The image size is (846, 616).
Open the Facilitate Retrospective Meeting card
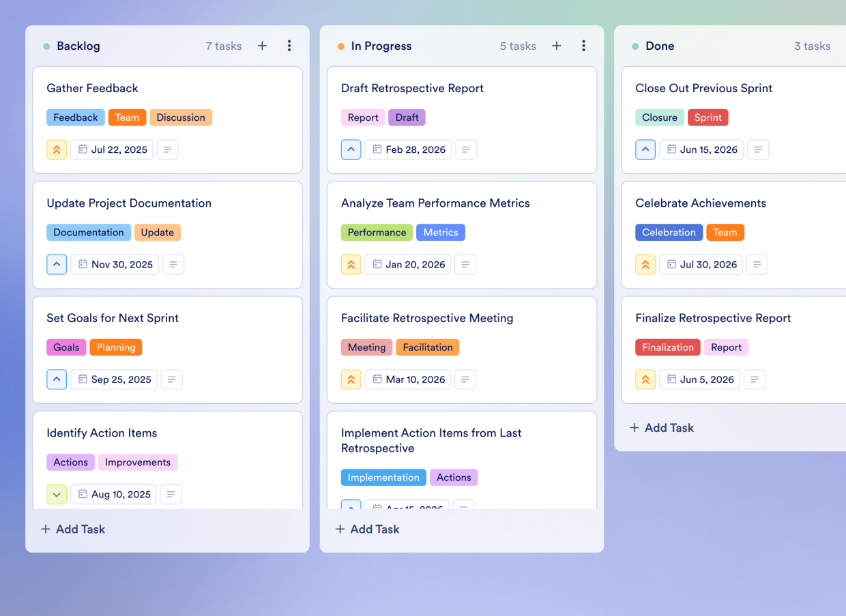[x=426, y=318]
